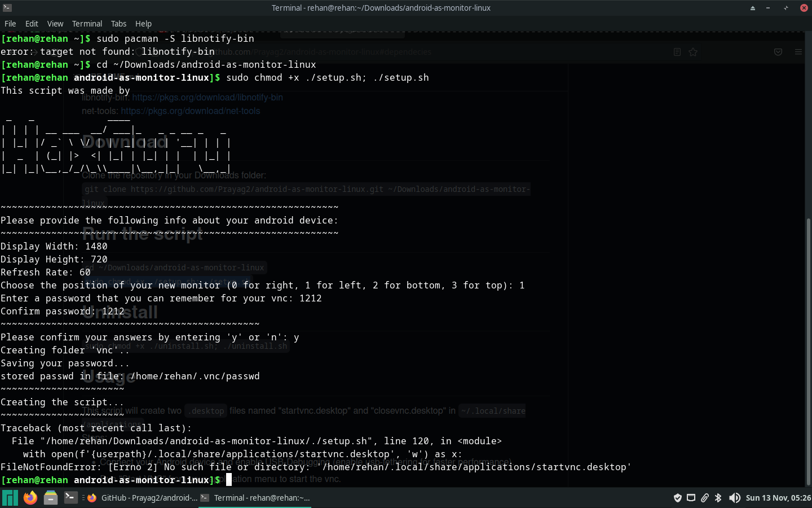Click the 'Traceback (most recent call last):' line
The width and height of the screenshot is (812, 508).
tap(96, 428)
